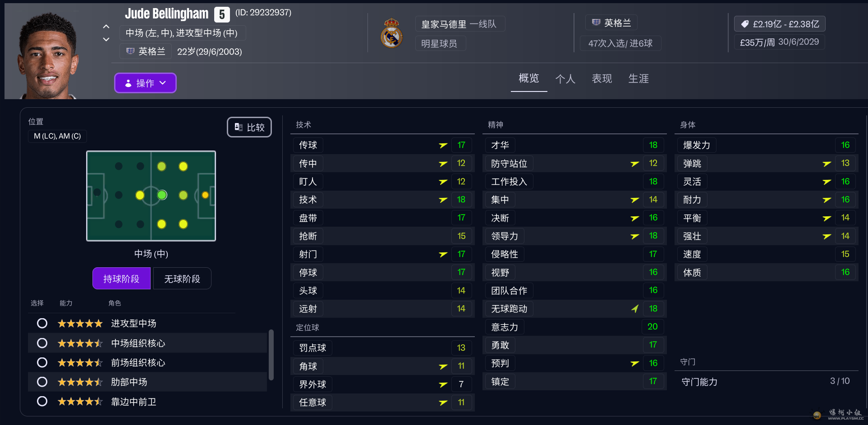Select the 中场组织核心 role radio button
Image resolution: width=868 pixels, height=425 pixels.
pyautogui.click(x=42, y=343)
